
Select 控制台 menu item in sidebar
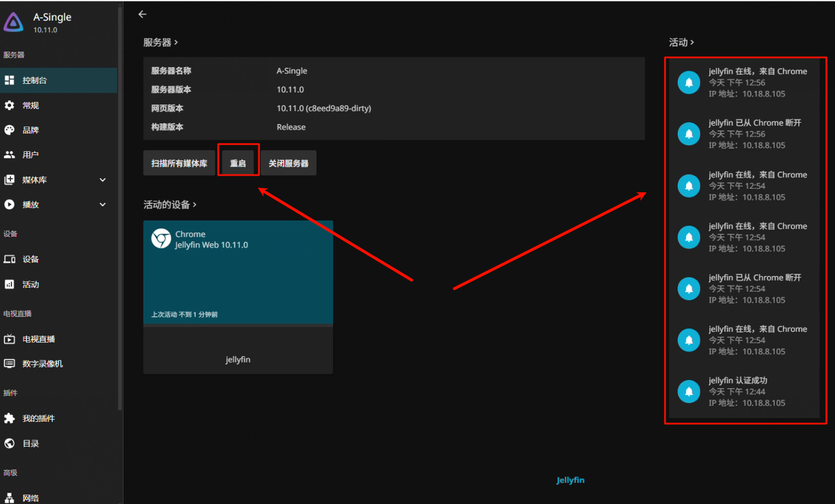[59, 80]
